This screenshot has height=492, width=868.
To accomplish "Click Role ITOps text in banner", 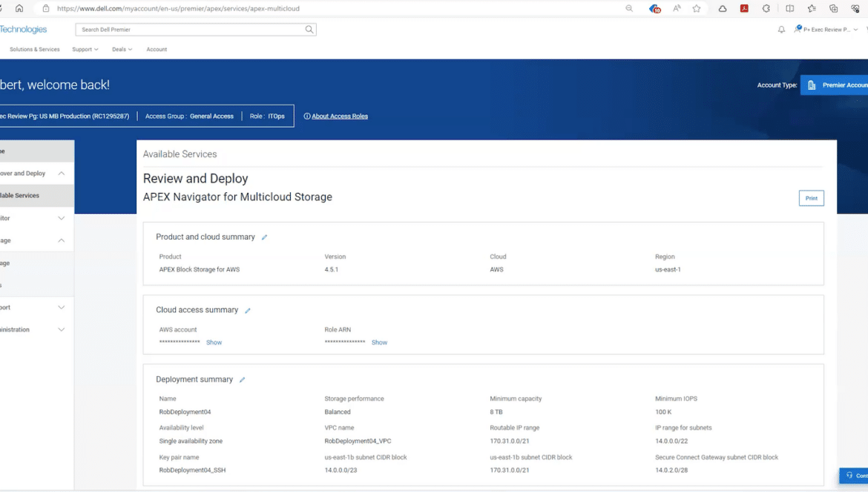I will point(267,117).
